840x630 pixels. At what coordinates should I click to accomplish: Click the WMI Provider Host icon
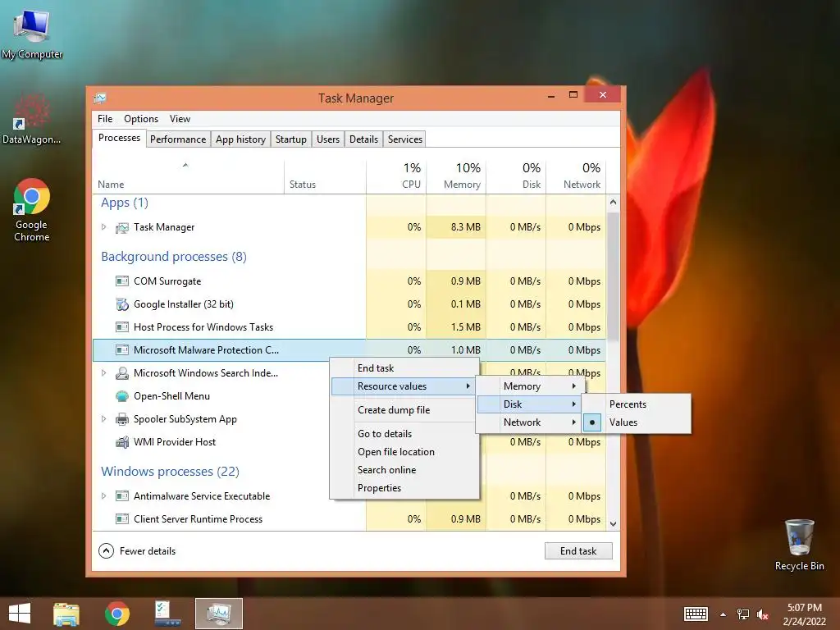(122, 442)
